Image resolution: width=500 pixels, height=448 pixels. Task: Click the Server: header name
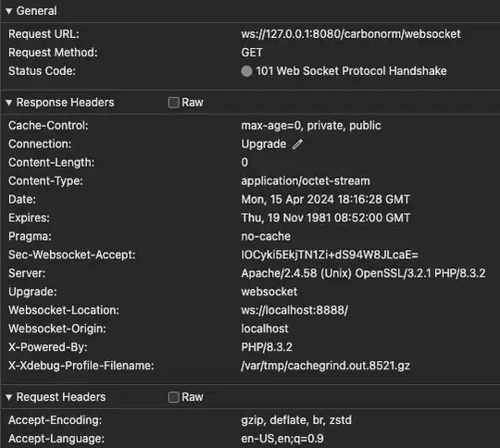(x=27, y=273)
